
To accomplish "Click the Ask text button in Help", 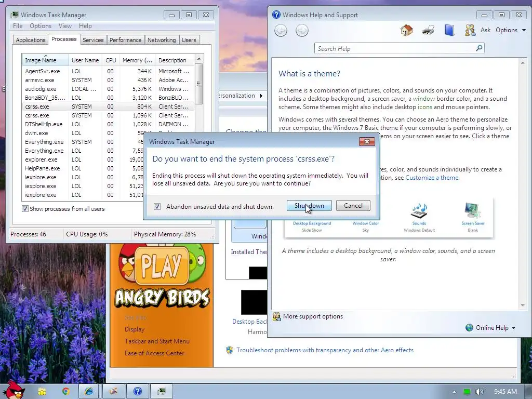I will click(485, 30).
